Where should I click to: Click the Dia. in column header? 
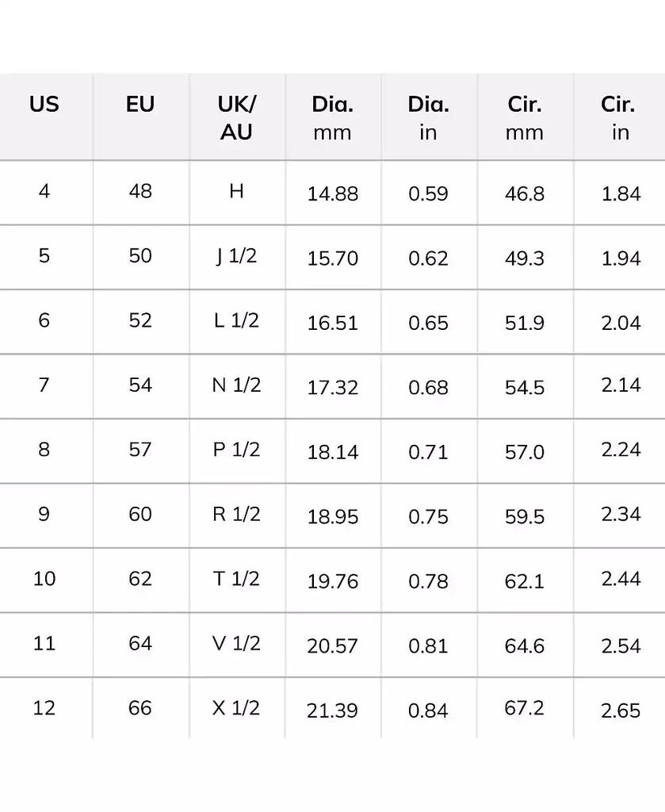(428, 117)
